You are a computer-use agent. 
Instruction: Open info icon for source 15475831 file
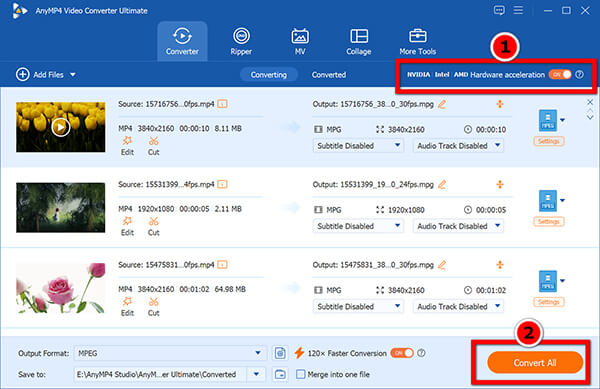point(222,265)
